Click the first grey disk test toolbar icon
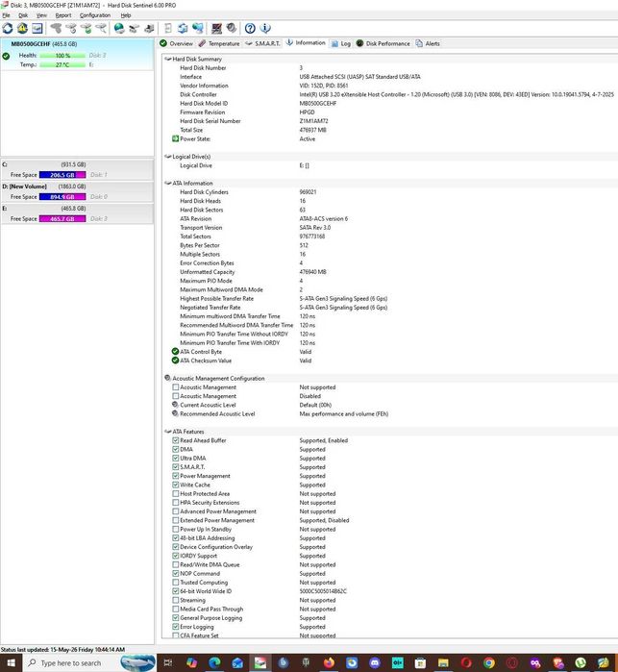 pos(56,28)
